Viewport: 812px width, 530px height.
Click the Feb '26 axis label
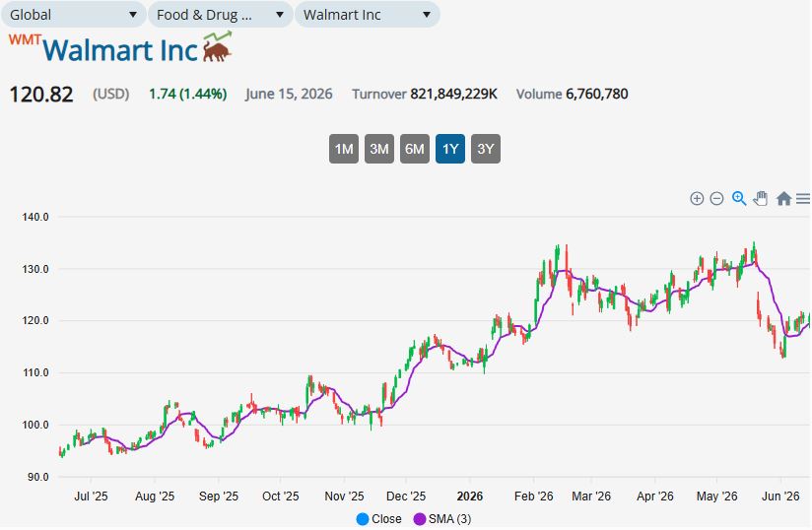[534, 497]
